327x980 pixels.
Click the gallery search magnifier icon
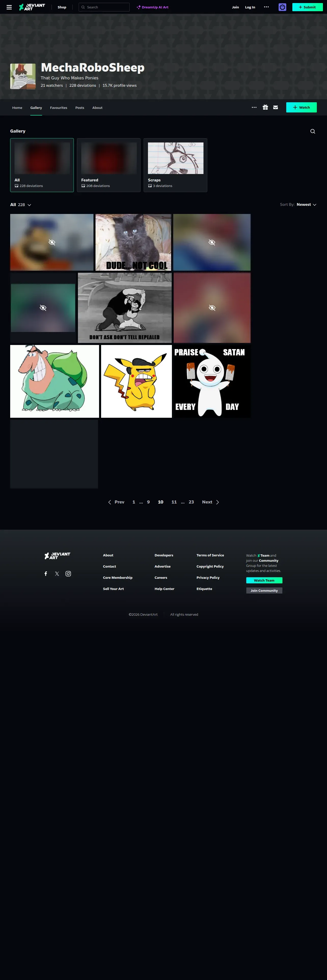(x=312, y=131)
